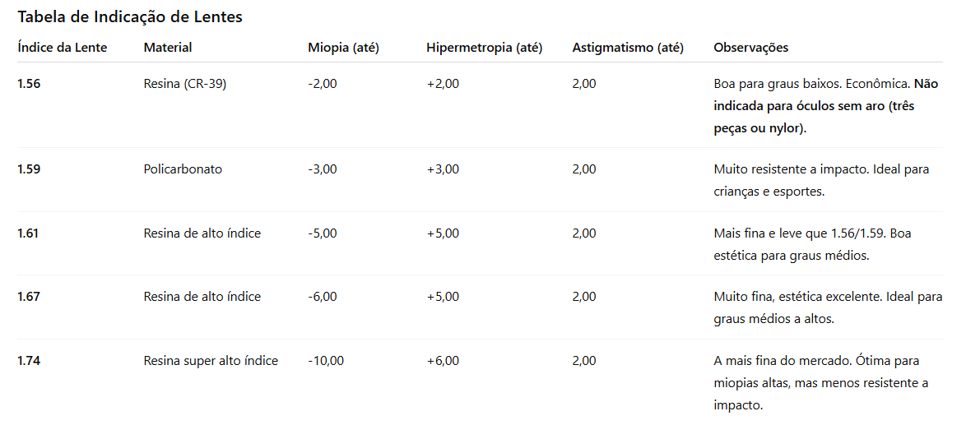Click the 'Policarbonato' material cell
The height and width of the screenshot is (425, 980).
pyautogui.click(x=183, y=169)
